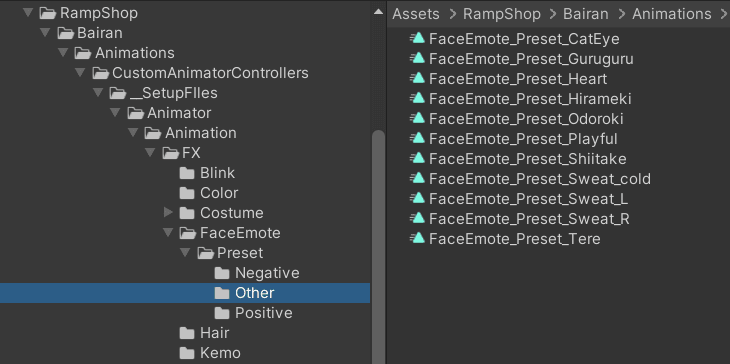730x364 pixels.
Task: Select the FaceEmote_Preset_CatEye animation clip icon
Action: coord(418,38)
